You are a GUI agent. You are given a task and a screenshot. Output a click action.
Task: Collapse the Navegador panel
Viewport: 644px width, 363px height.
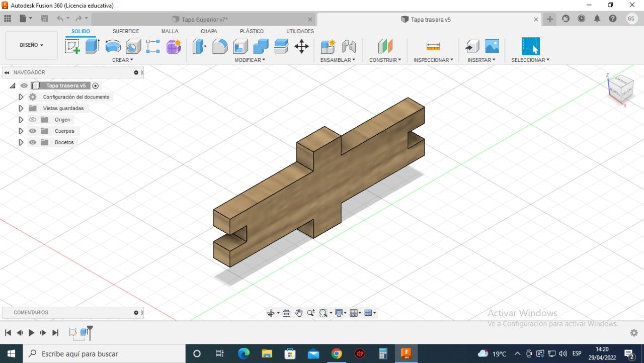pyautogui.click(x=6, y=72)
